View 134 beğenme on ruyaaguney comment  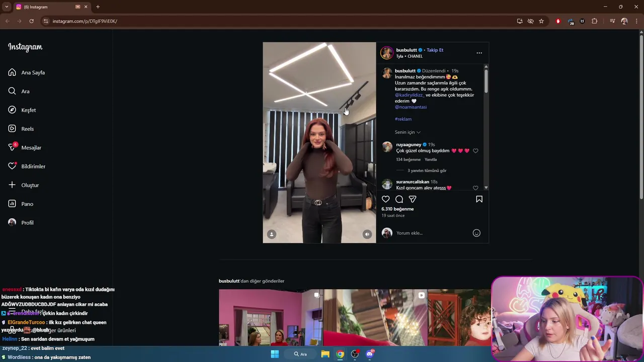(x=408, y=159)
